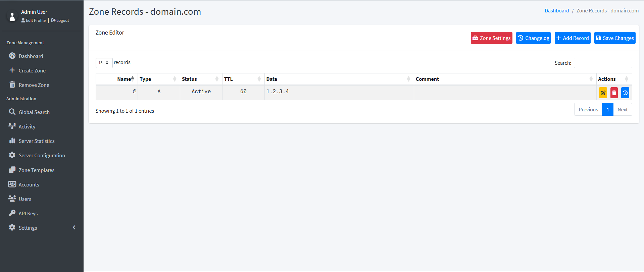Save changes to the zone
The width and height of the screenshot is (644, 272).
(x=615, y=38)
